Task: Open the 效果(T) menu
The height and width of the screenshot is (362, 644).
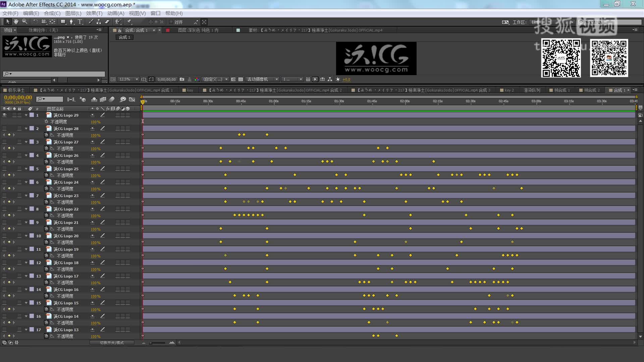Action: (x=94, y=13)
